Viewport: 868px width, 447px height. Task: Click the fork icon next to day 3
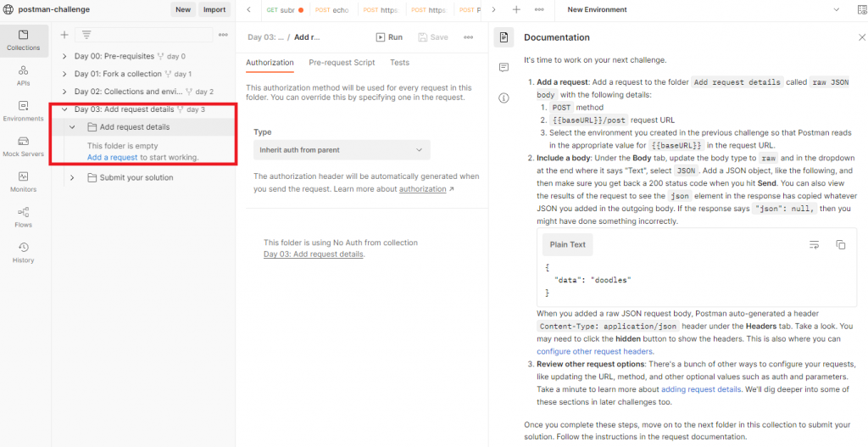pos(180,109)
